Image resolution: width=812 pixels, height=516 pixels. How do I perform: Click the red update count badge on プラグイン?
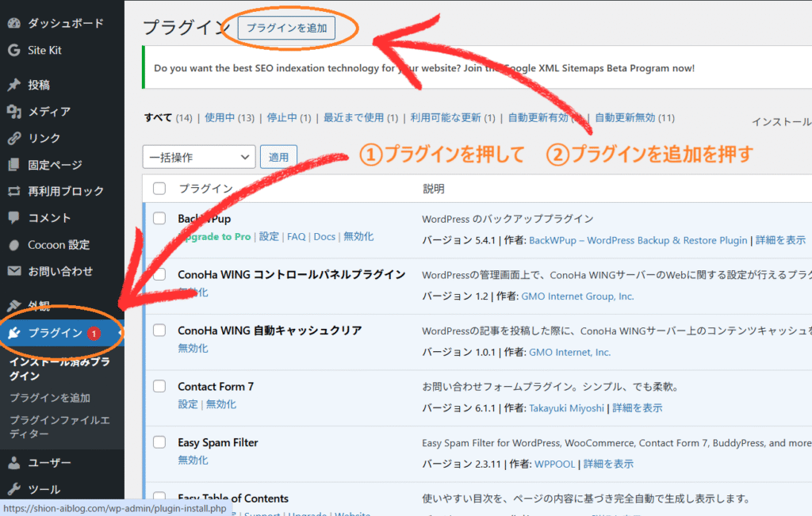click(94, 334)
